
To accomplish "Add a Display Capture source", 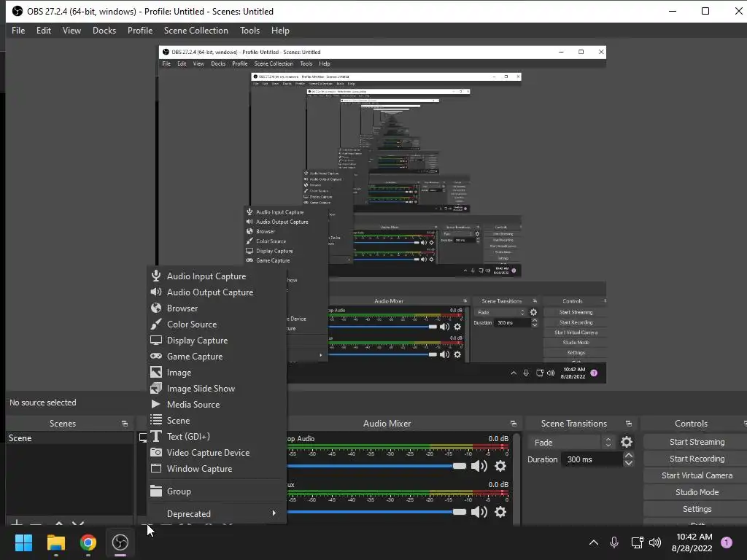I will click(217, 341).
